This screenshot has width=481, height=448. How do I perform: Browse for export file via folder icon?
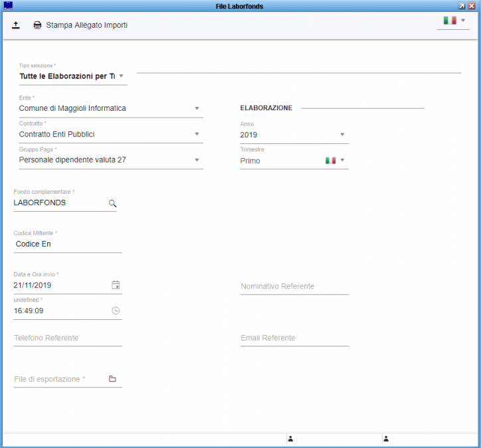coord(112,379)
